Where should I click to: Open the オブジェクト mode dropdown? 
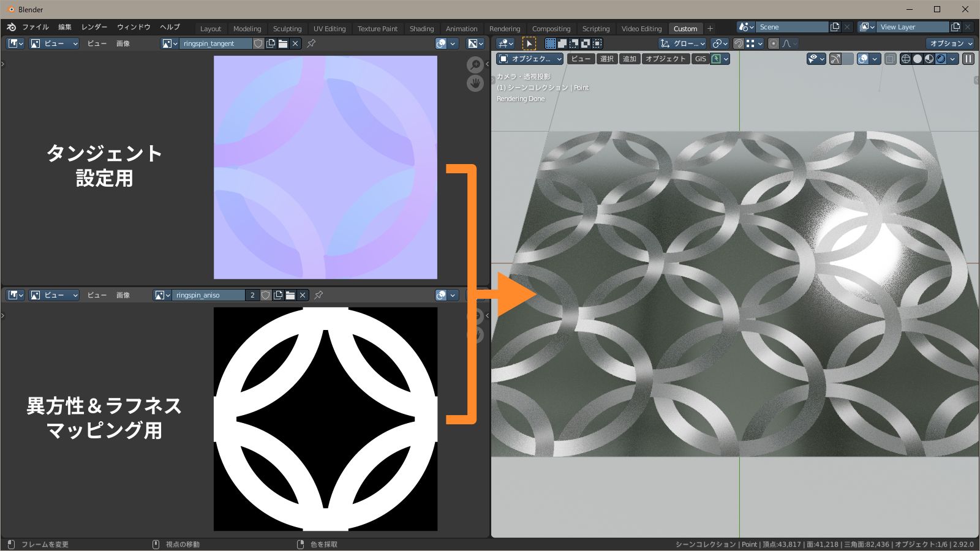pos(530,59)
